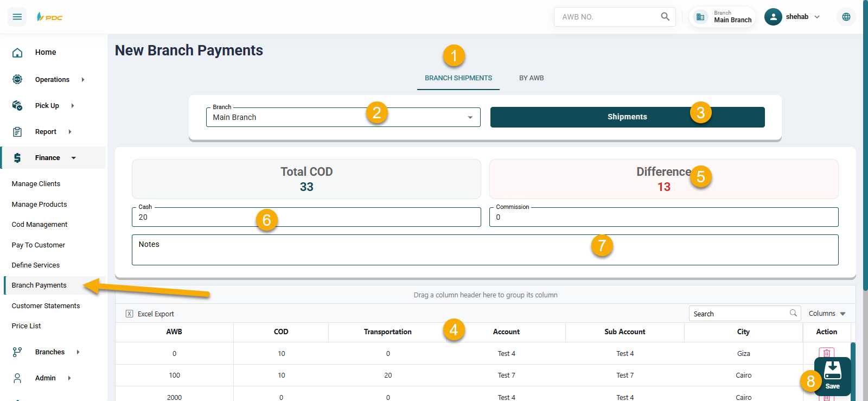Open the Columns chooser dropdown
The height and width of the screenshot is (401, 868).
pos(827,314)
